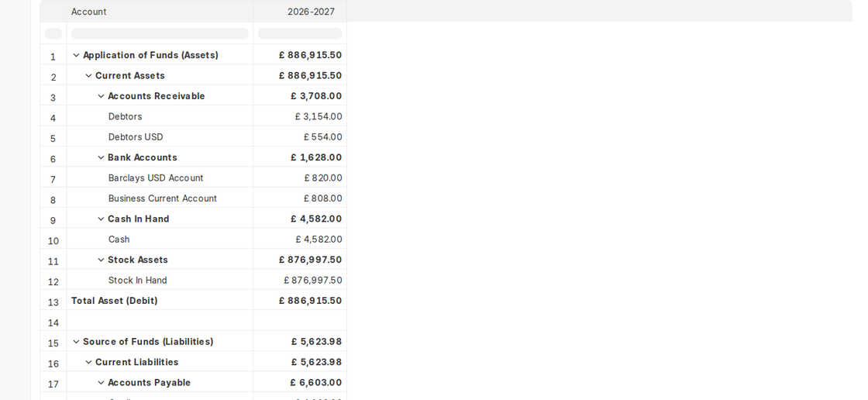Click the Cash In Hand label

(x=139, y=219)
